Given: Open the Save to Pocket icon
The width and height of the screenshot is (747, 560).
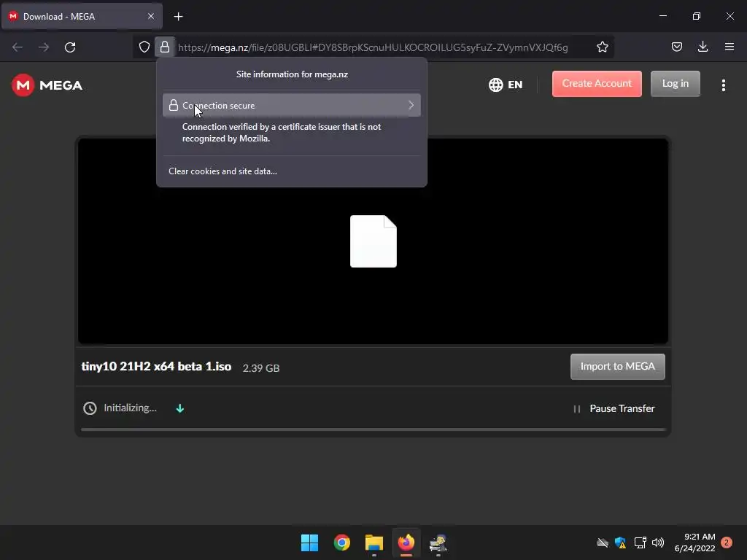Looking at the screenshot, I should click(x=676, y=47).
